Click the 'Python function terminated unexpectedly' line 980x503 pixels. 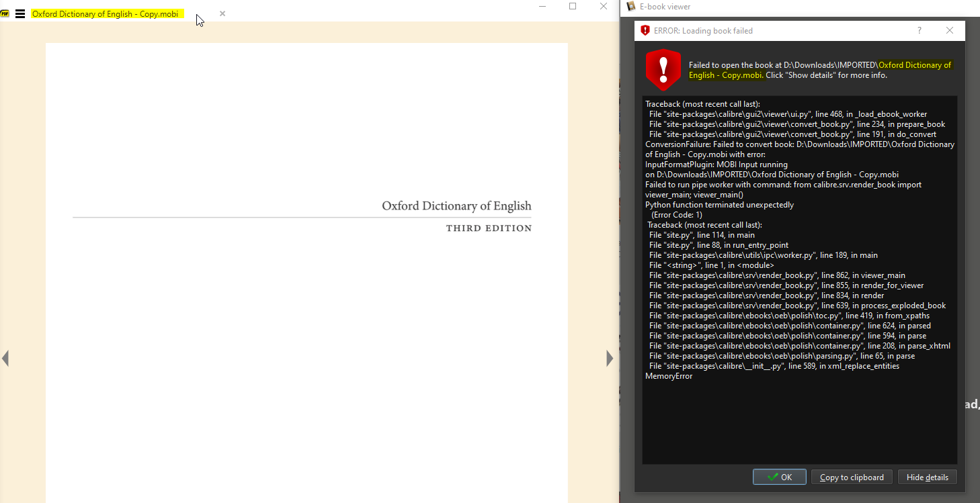[719, 205]
